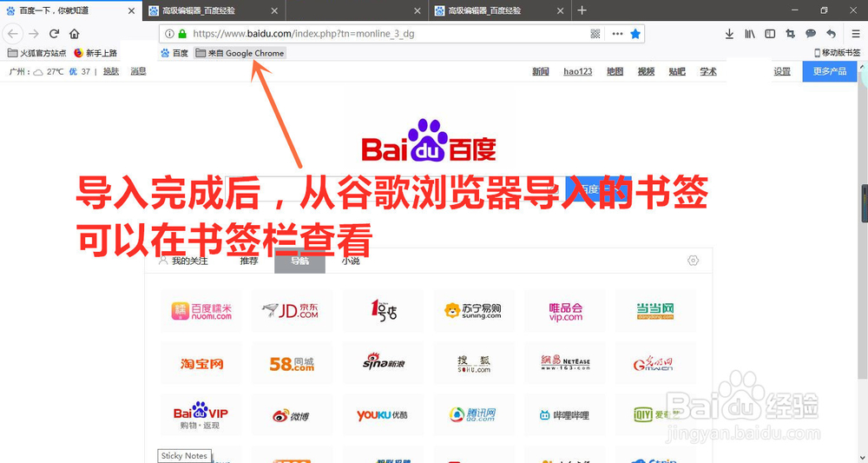Open 哔哩哔哩 bilibili tile

point(565,415)
